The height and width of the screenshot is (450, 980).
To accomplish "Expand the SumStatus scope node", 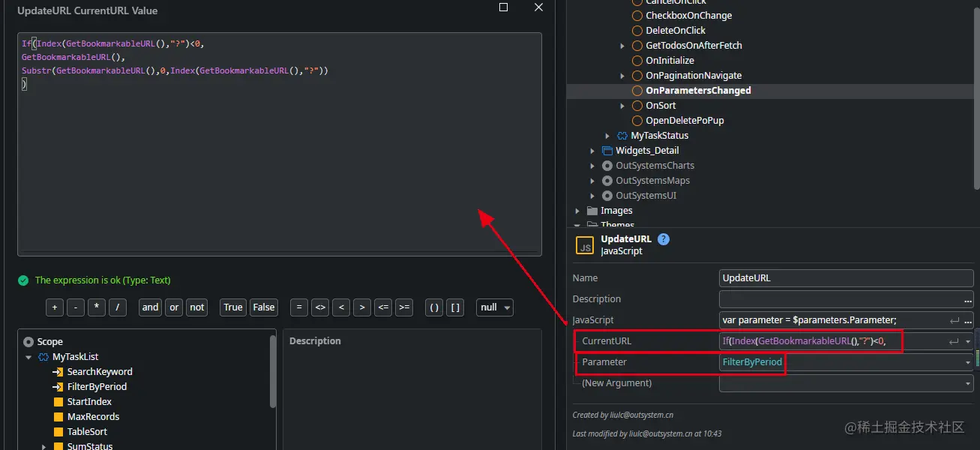I will coord(43,446).
